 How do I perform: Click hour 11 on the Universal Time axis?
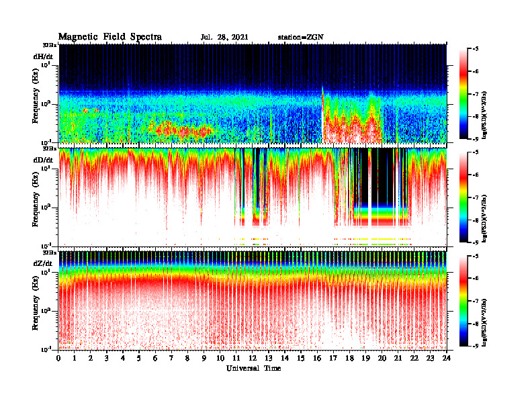(236, 359)
